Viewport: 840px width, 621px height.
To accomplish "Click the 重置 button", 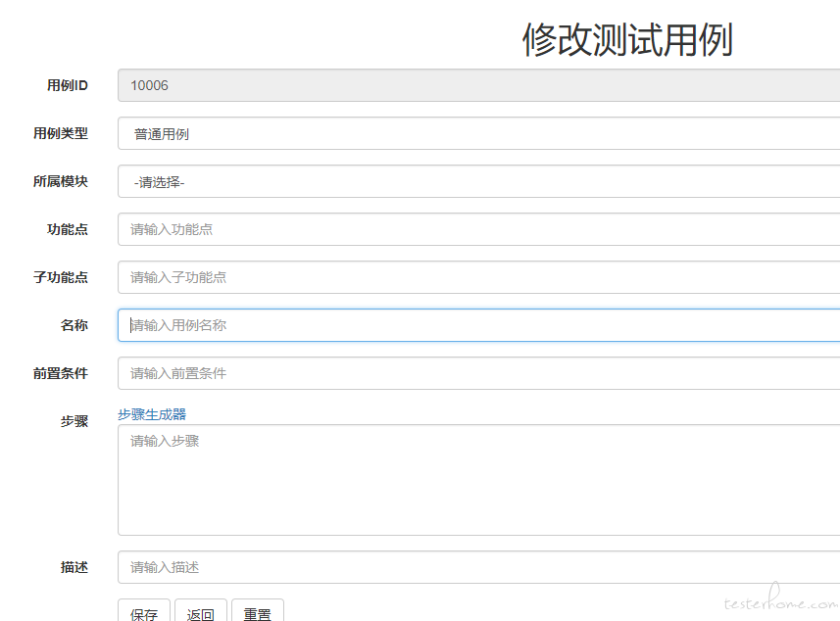I will (x=258, y=612).
